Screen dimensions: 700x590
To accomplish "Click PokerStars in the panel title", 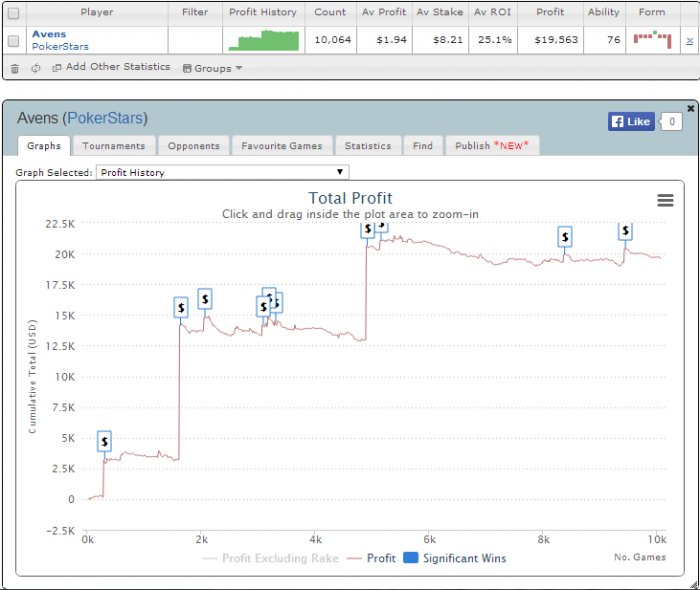I will pyautogui.click(x=106, y=118).
